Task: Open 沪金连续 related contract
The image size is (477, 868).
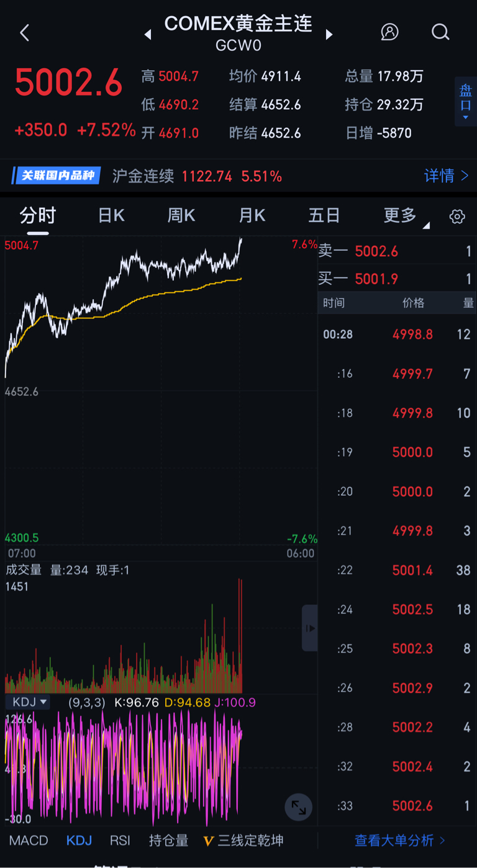Action: 197,177
